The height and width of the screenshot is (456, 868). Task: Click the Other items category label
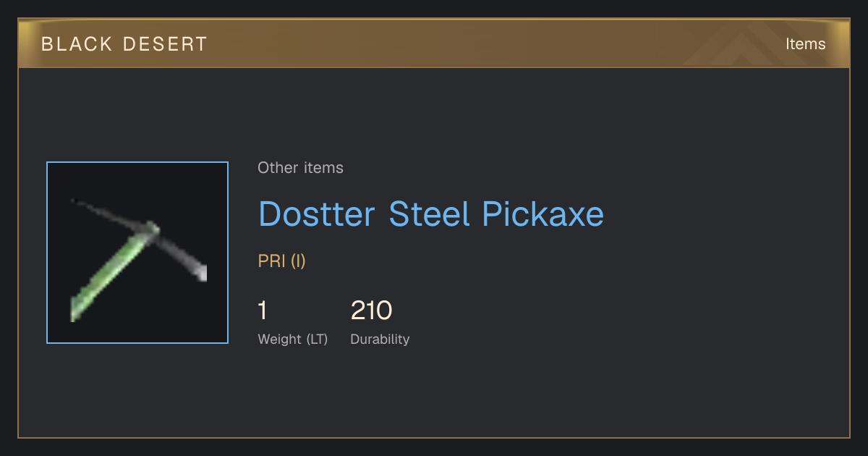click(x=301, y=168)
